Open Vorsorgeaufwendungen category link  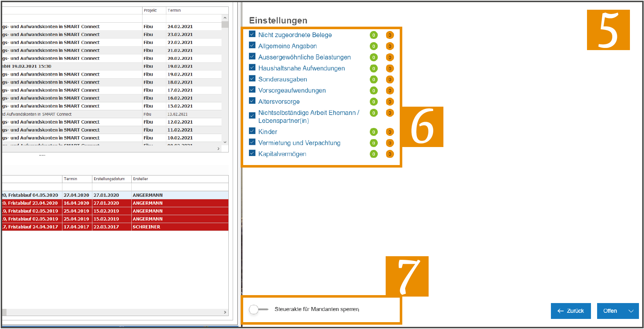click(292, 90)
